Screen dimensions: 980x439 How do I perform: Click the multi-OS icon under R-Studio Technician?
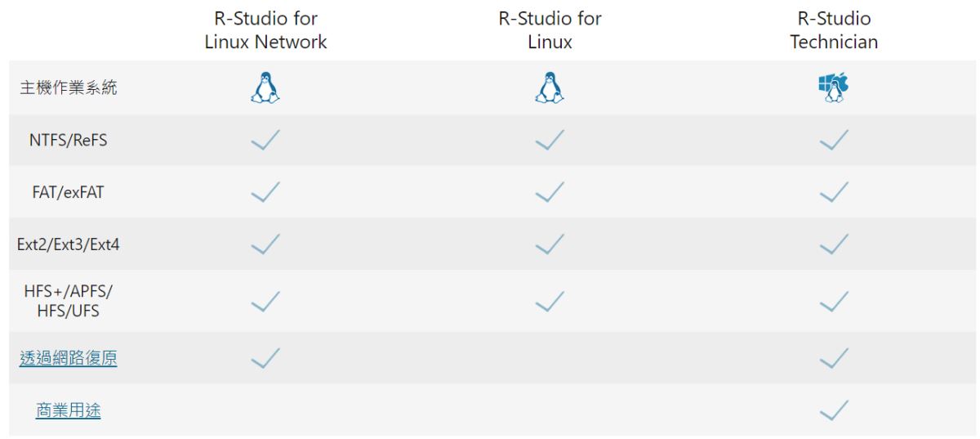[x=834, y=87]
